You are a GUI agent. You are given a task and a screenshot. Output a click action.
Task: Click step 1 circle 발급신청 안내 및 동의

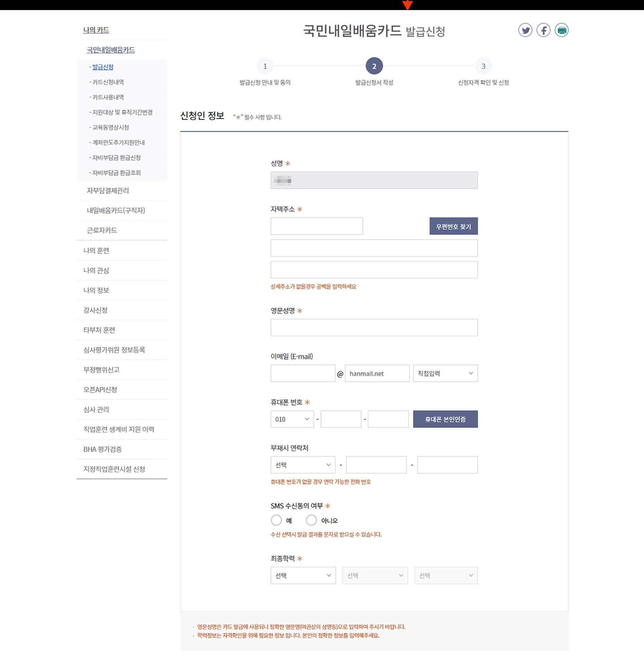click(x=265, y=67)
